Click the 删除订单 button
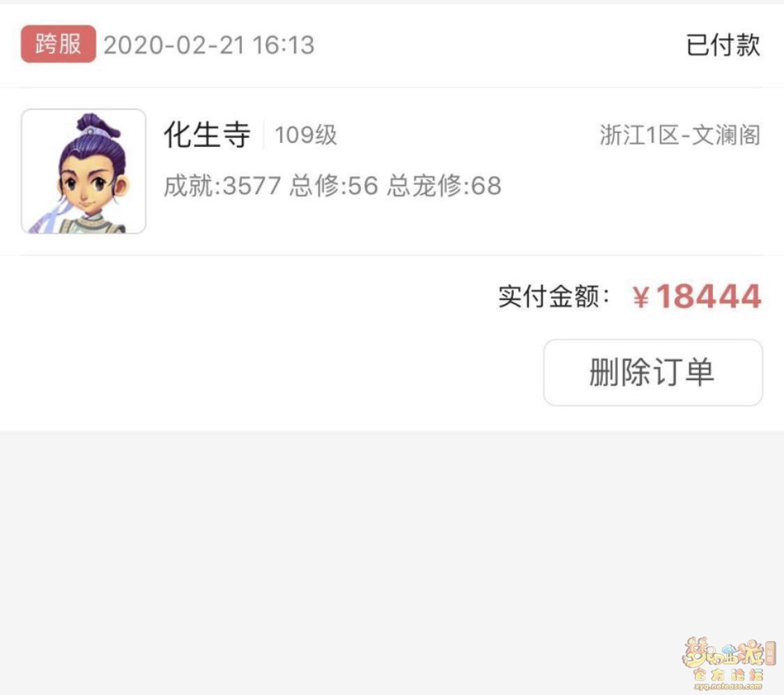The height and width of the screenshot is (695, 784). (652, 373)
